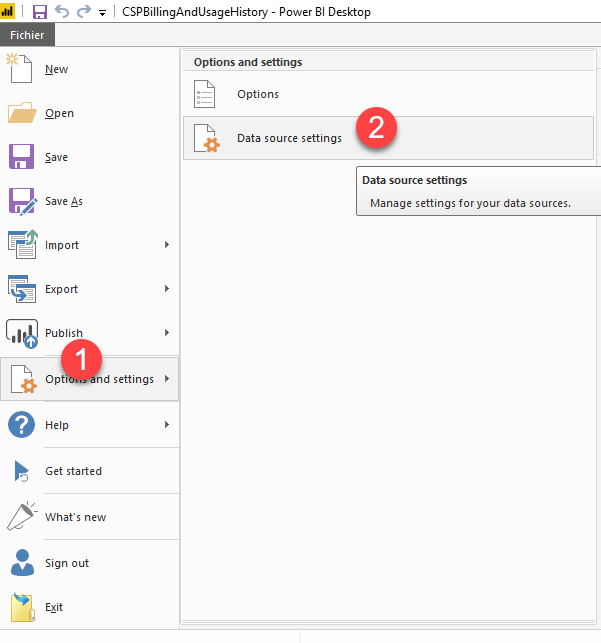This screenshot has height=643, width=601.
Task: Click the Options and settings gear-page icon
Action: point(23,379)
